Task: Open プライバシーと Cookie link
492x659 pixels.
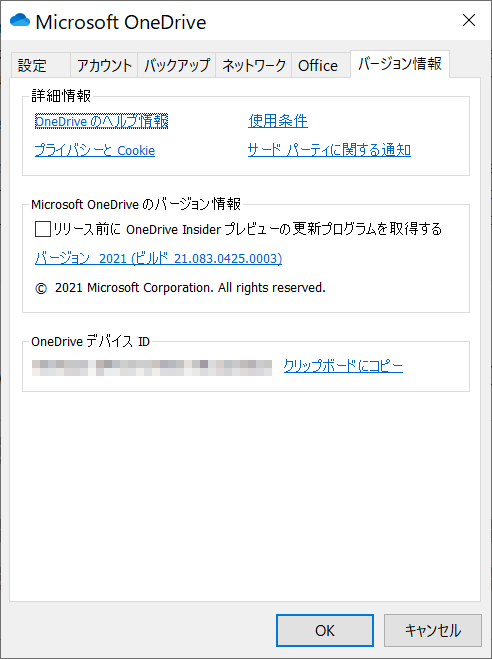Action: pyautogui.click(x=95, y=150)
